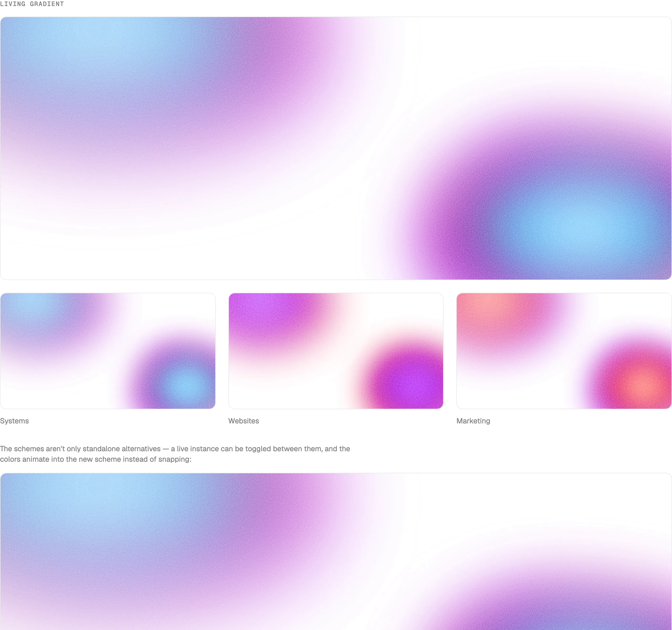Image resolution: width=672 pixels, height=630 pixels.
Task: Click the paragraph beginning 'The schemes aren't only'
Action: 175,454
